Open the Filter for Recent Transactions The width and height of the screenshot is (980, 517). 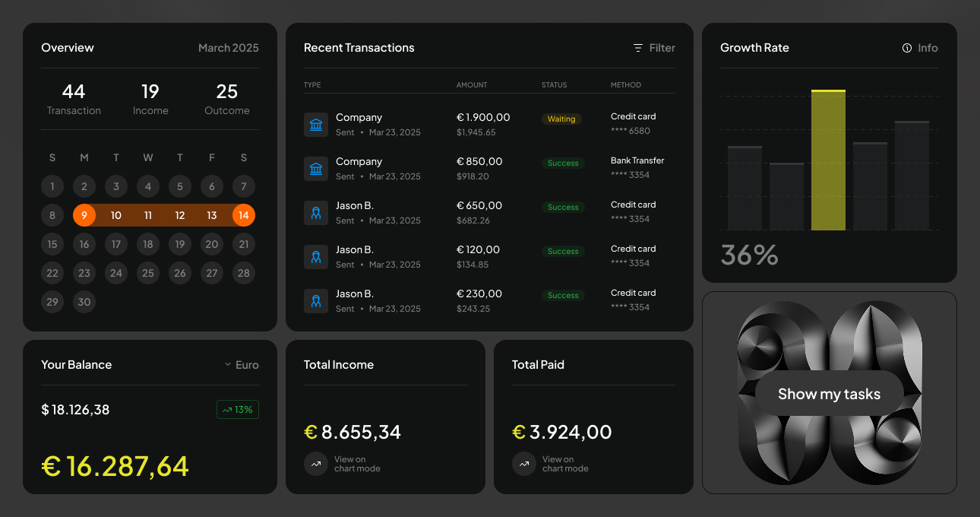[x=654, y=48]
